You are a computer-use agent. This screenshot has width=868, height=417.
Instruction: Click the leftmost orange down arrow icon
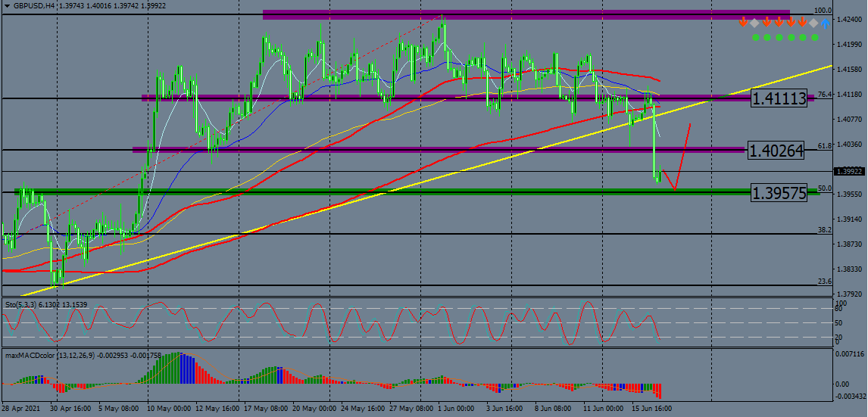tap(743, 23)
